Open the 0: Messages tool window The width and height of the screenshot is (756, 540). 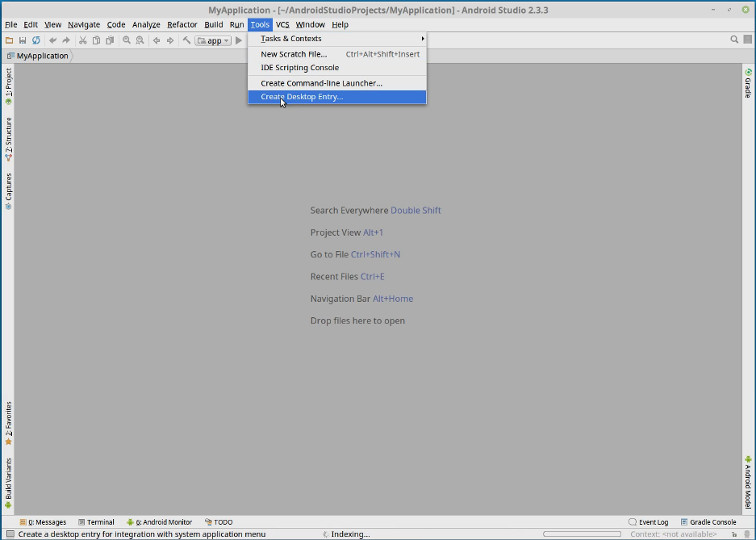(x=43, y=522)
